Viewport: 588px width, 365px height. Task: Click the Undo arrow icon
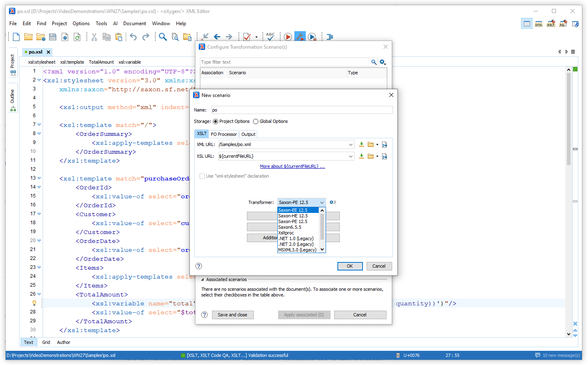133,37
